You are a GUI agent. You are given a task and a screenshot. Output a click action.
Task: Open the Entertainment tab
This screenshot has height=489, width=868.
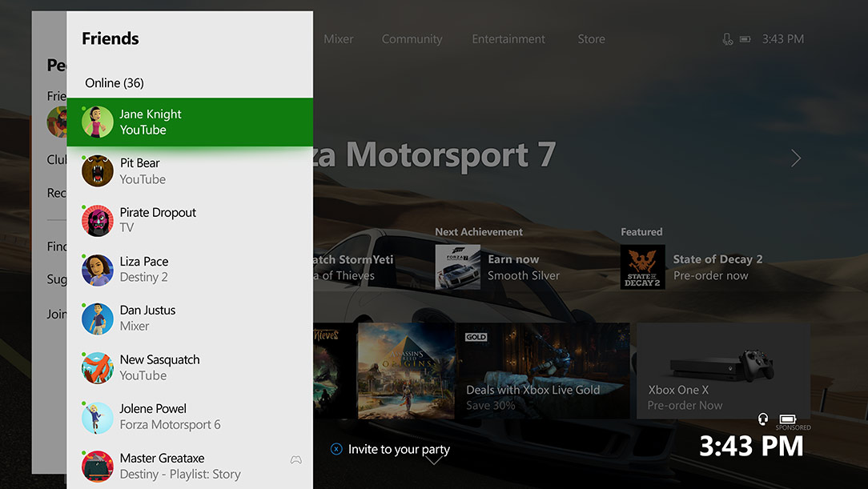coord(508,39)
